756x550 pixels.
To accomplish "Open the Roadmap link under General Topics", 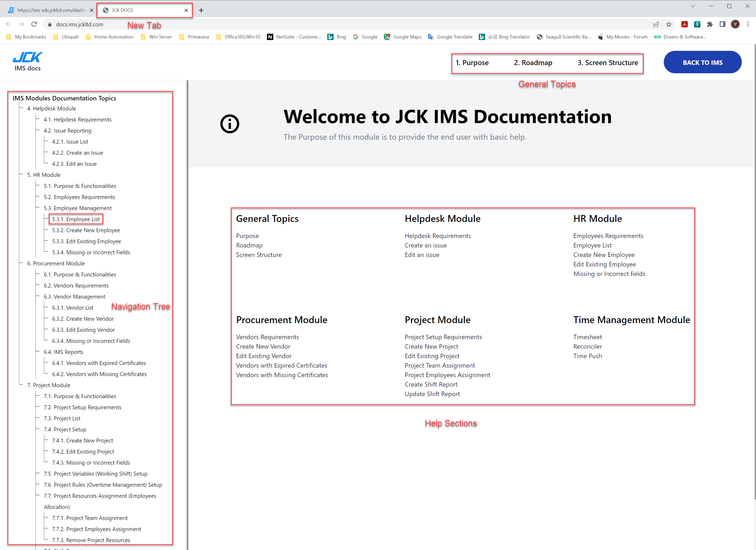I will click(x=249, y=245).
